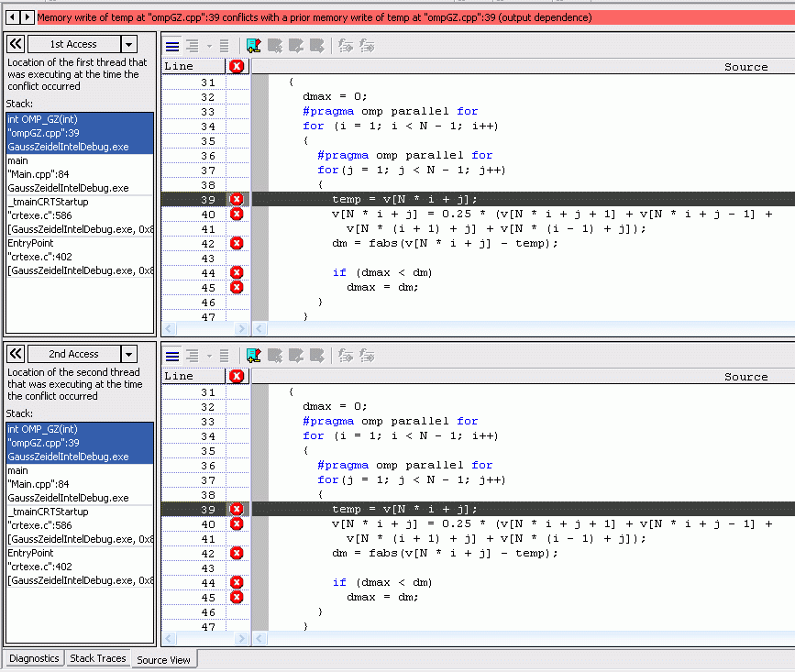795x672 pixels.
Task: Click next bookmark icon in 2nd Access toolbar
Action: point(317,356)
